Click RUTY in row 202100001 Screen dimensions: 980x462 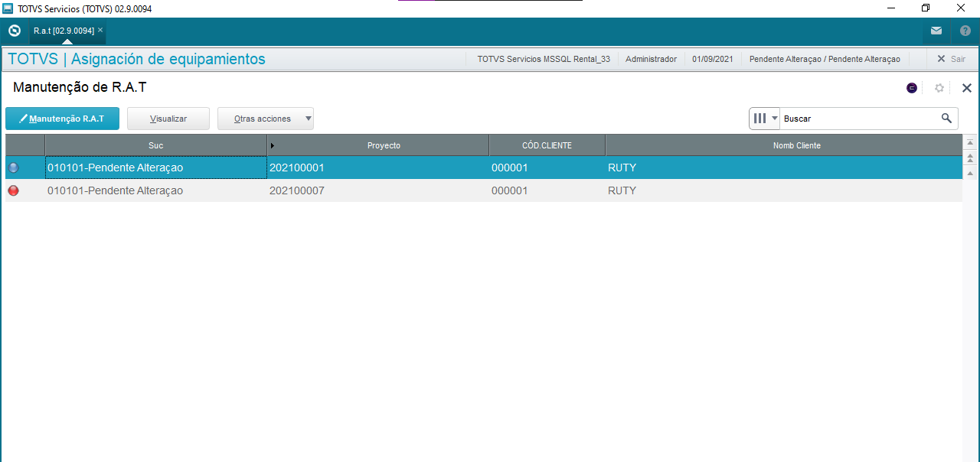(x=622, y=168)
